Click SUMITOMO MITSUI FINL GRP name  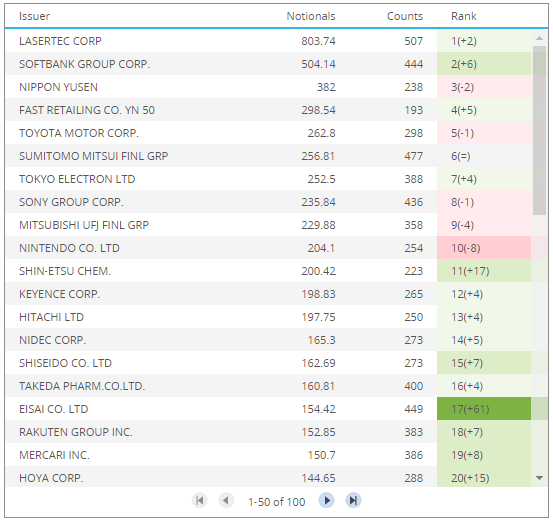[93, 156]
